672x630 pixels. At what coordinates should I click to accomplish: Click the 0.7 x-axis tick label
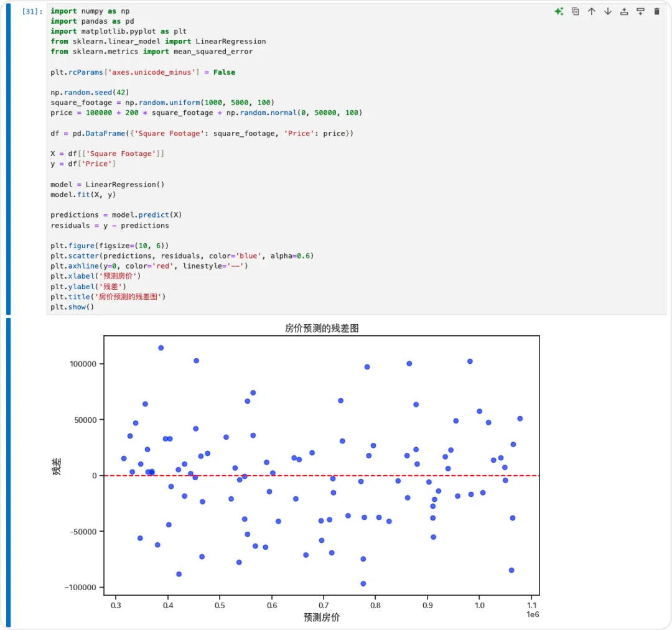324,606
